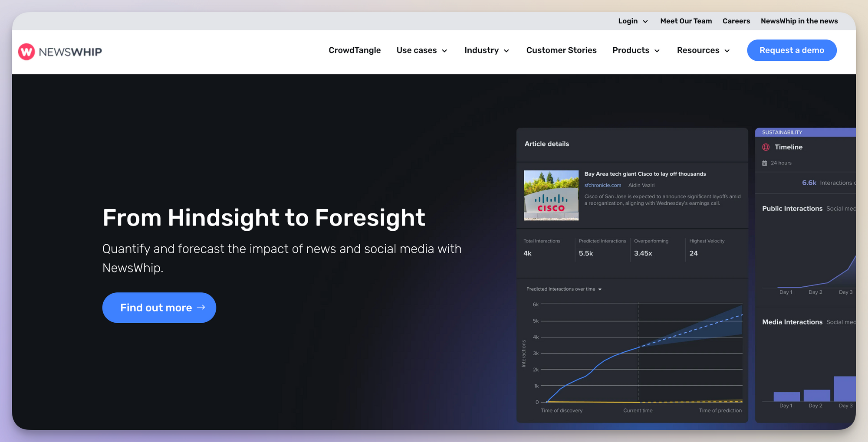The height and width of the screenshot is (442, 868).
Task: Open the CrowdTangle menu item
Action: click(355, 50)
